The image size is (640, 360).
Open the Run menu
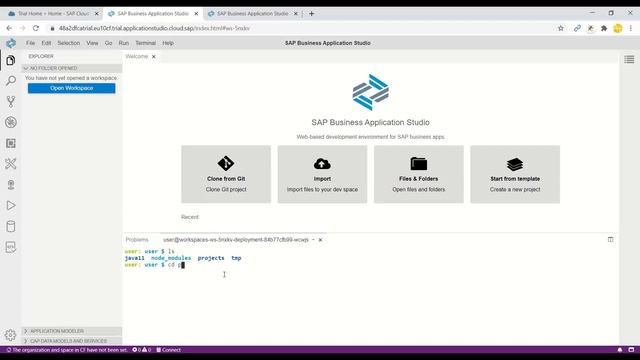click(x=124, y=43)
